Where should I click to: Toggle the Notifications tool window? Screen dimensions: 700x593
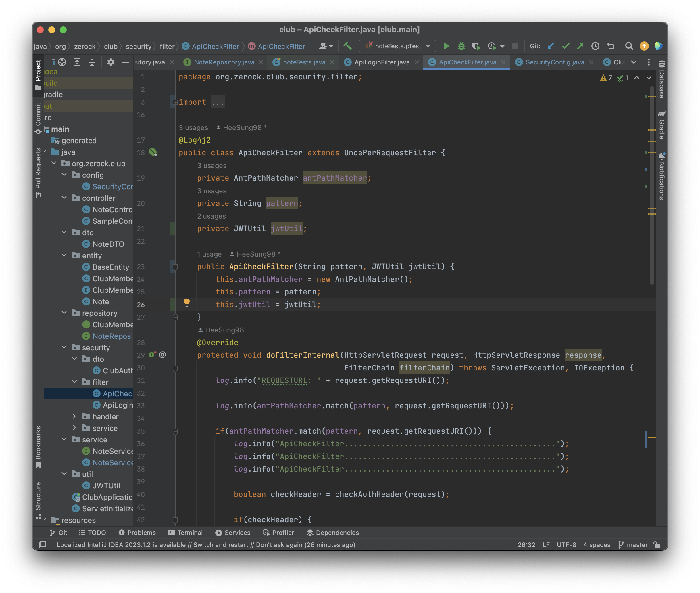point(661,176)
